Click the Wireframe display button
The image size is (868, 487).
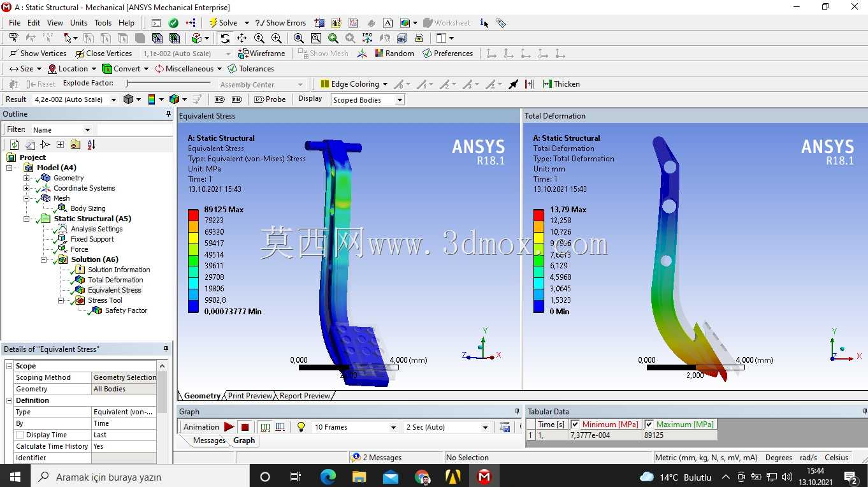[261, 54]
